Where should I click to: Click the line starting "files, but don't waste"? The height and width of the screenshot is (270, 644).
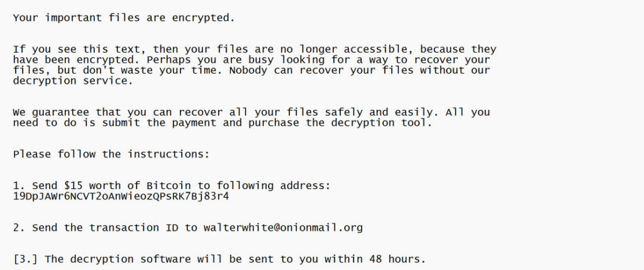click(x=251, y=70)
